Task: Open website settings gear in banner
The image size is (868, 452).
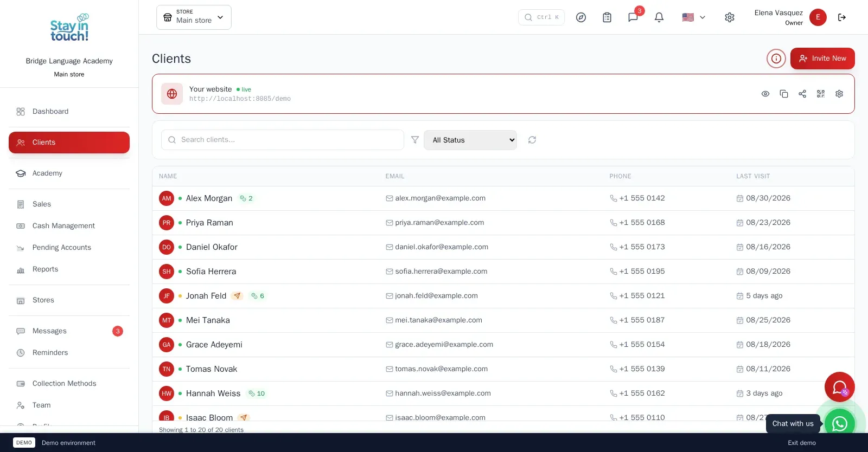Action: click(839, 94)
